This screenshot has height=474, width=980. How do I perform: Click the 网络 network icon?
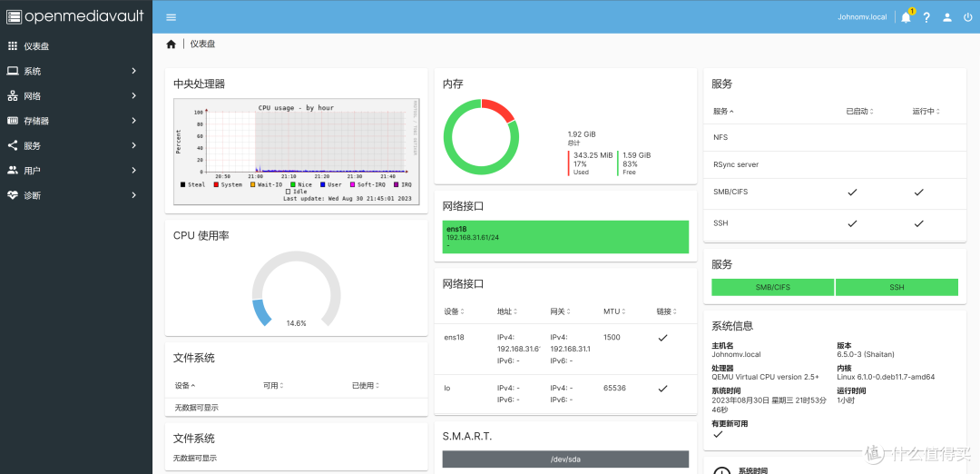[x=13, y=95]
